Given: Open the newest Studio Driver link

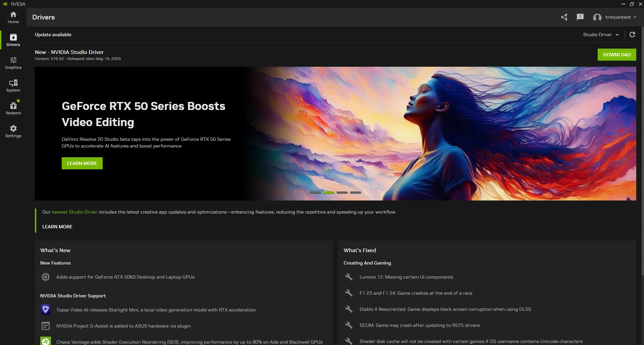Looking at the screenshot, I should pos(74,212).
